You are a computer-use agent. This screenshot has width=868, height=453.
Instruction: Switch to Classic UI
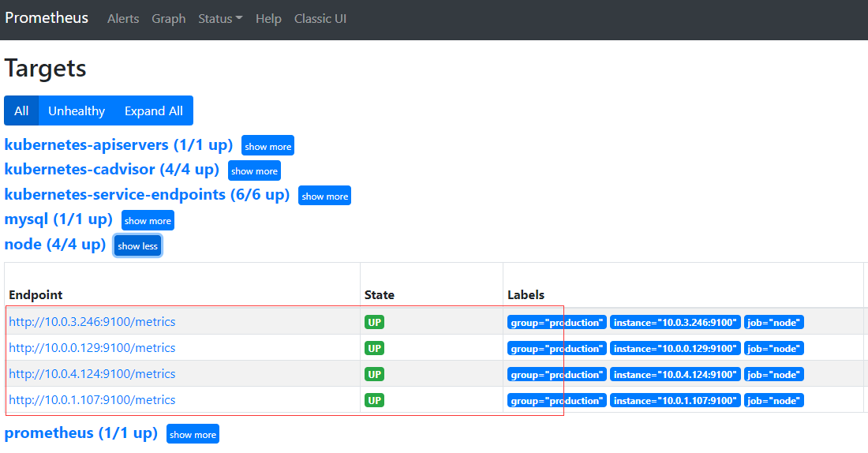(x=320, y=19)
